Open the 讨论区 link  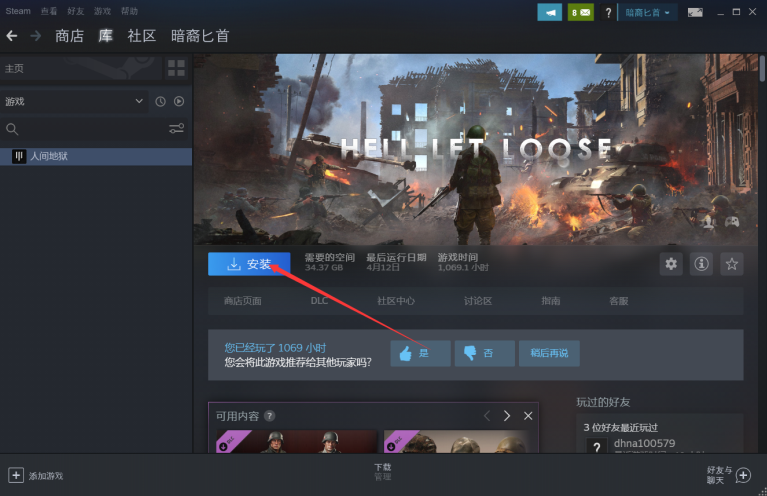point(478,301)
